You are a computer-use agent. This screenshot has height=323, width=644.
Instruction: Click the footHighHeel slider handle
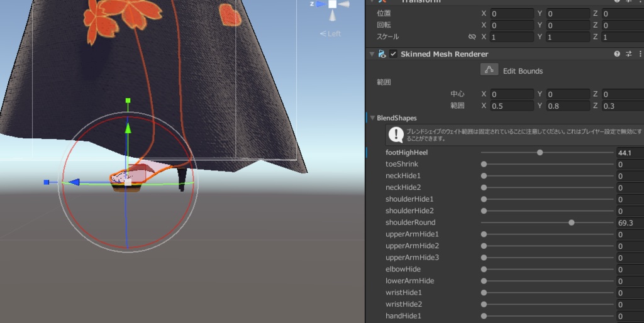click(540, 152)
